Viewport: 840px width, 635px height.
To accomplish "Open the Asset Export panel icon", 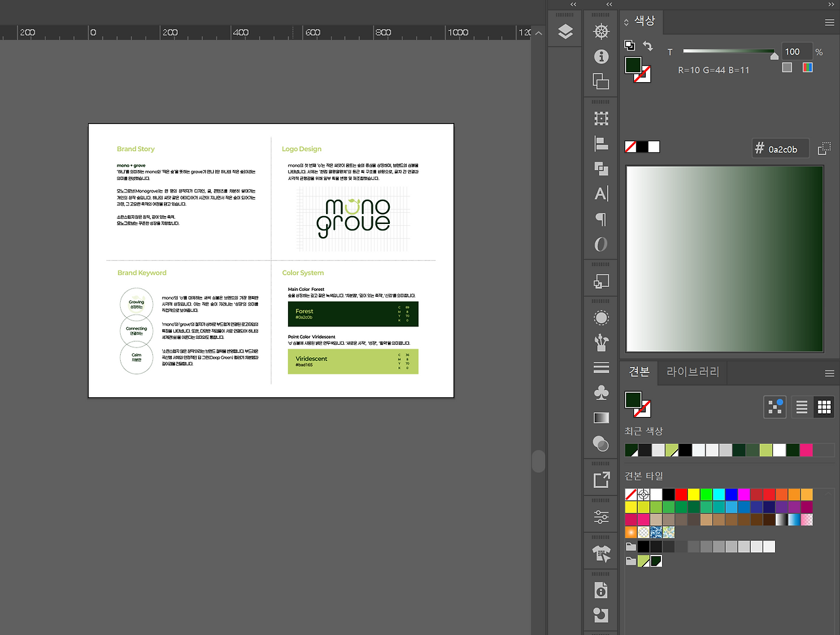I will click(601, 480).
